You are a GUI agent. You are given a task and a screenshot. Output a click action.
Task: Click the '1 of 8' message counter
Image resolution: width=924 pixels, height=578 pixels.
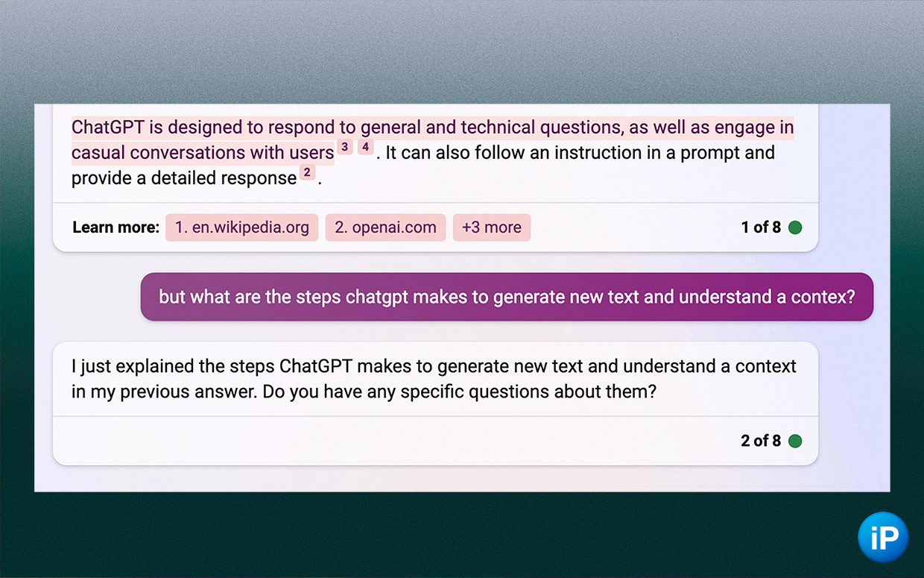point(761,227)
